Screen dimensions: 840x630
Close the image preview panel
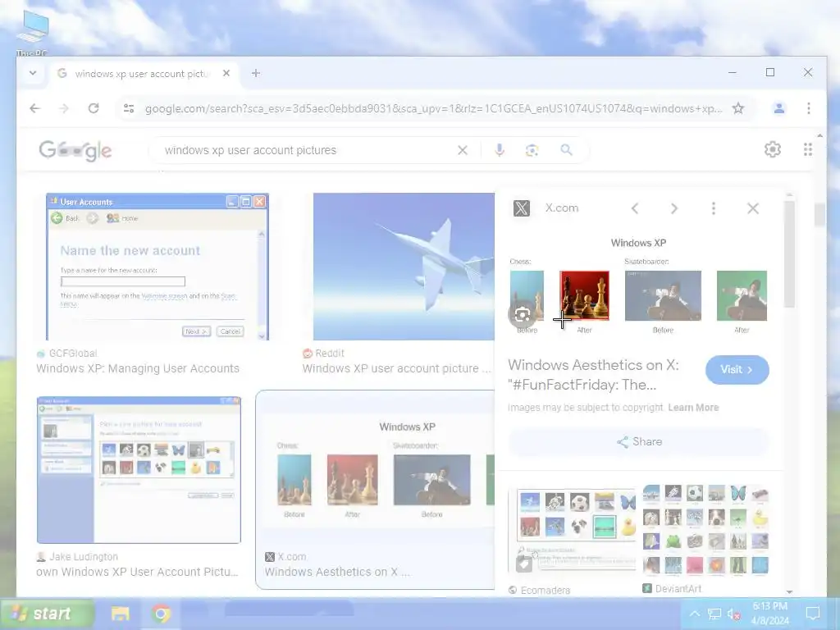point(753,208)
